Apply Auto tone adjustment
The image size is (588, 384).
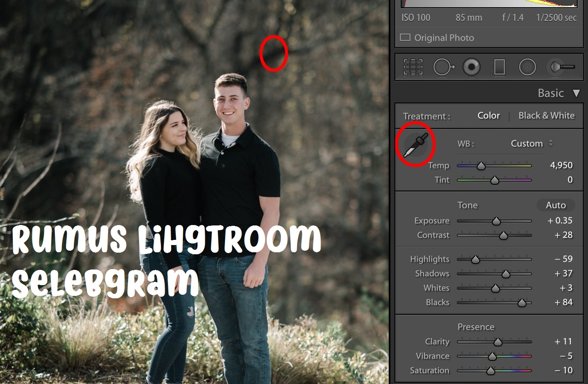coord(556,205)
